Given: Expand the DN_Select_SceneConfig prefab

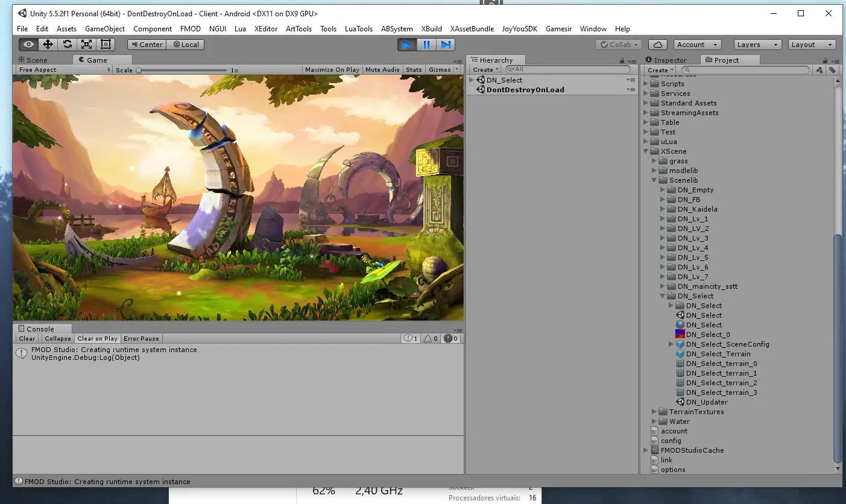Looking at the screenshot, I should pos(671,344).
